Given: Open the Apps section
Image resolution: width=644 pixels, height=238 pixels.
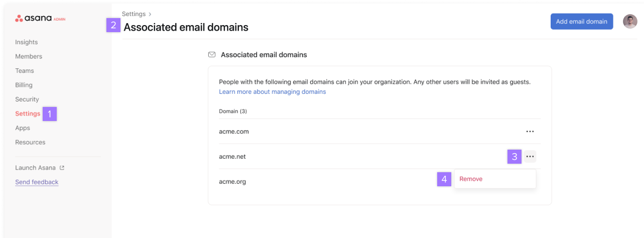Looking at the screenshot, I should (x=23, y=128).
